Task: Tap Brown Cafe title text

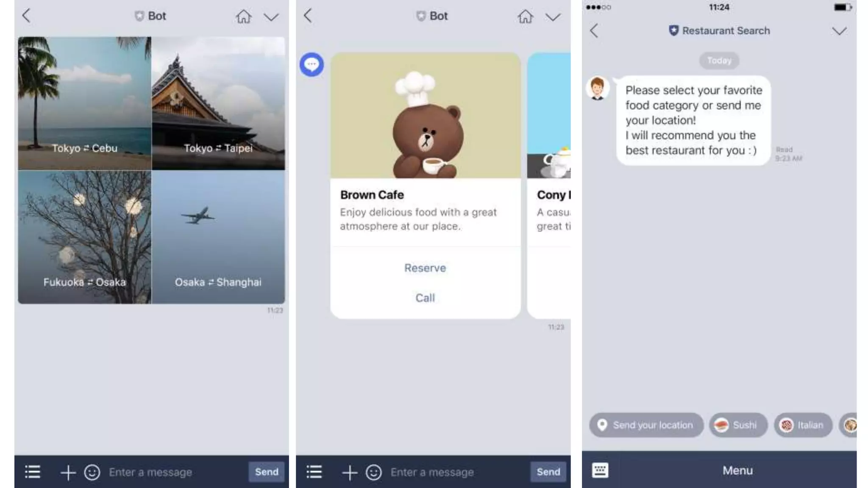Action: (x=372, y=195)
